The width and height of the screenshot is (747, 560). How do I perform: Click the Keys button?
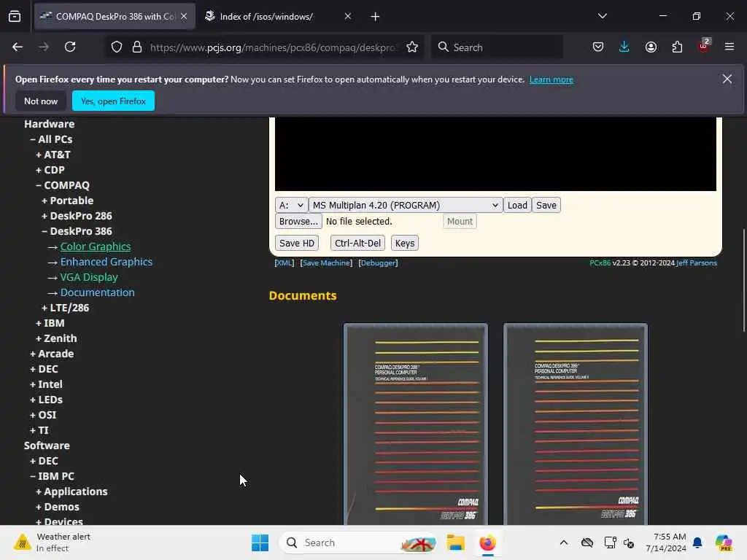click(x=405, y=244)
